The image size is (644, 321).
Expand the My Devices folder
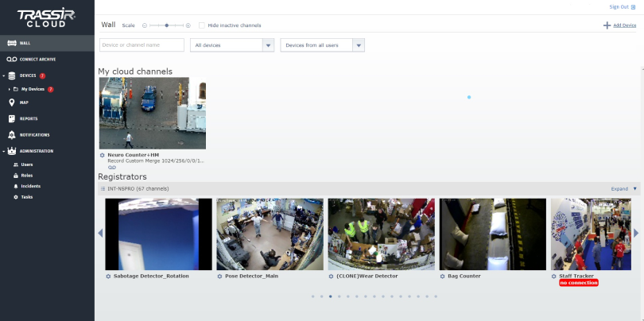tap(8, 89)
